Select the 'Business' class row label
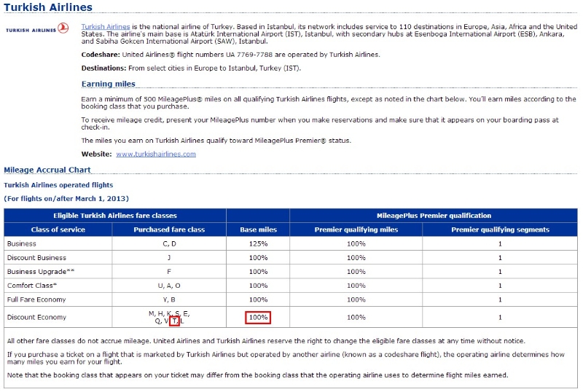Image resolution: width=583 pixels, height=392 pixels. pyautogui.click(x=22, y=243)
